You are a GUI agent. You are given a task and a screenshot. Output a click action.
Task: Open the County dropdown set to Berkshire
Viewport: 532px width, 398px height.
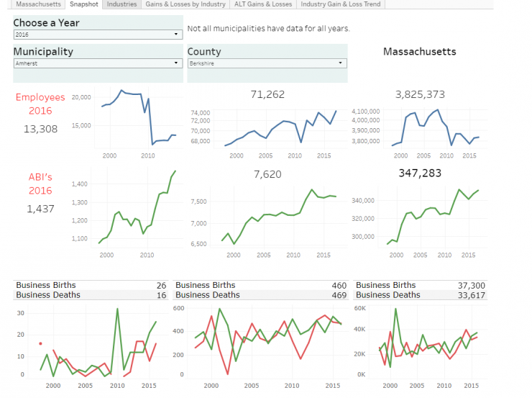tap(267, 63)
